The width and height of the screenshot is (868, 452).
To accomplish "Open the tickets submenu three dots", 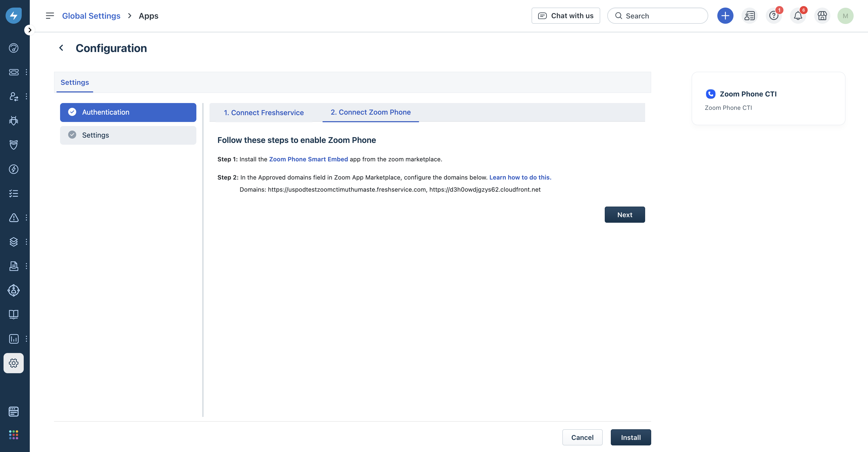I will 26,72.
